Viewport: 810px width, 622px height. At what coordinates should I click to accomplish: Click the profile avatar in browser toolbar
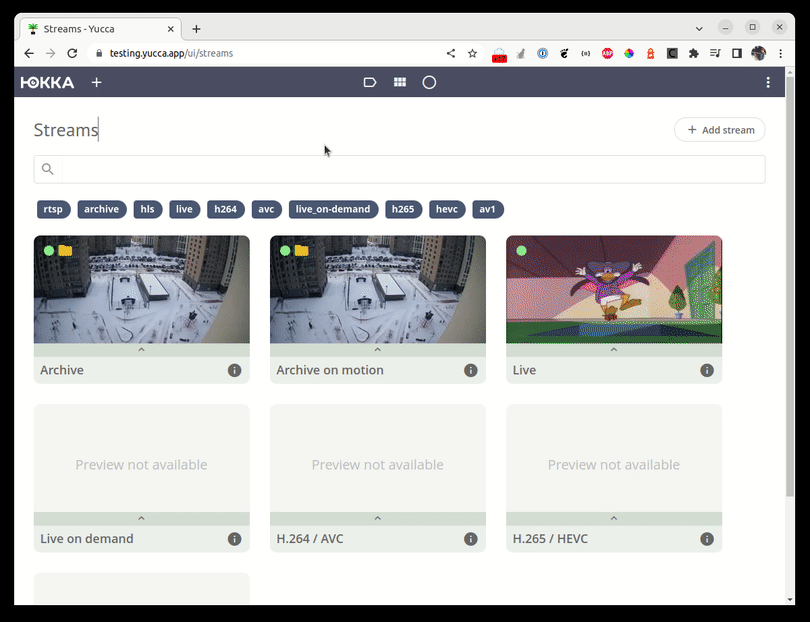758,53
